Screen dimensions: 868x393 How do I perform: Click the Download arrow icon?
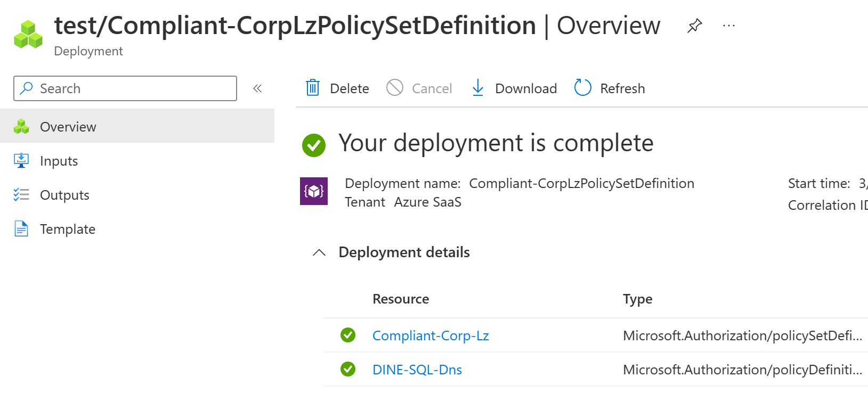[478, 88]
